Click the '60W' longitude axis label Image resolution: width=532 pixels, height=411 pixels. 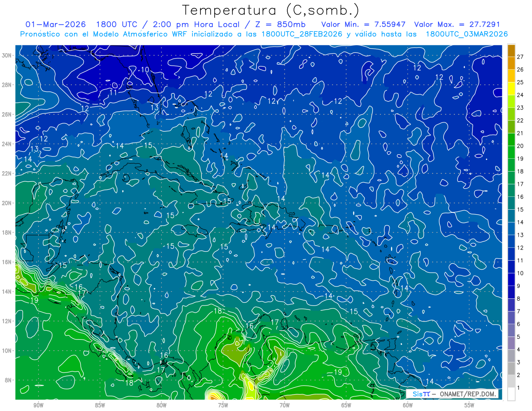coord(408,405)
